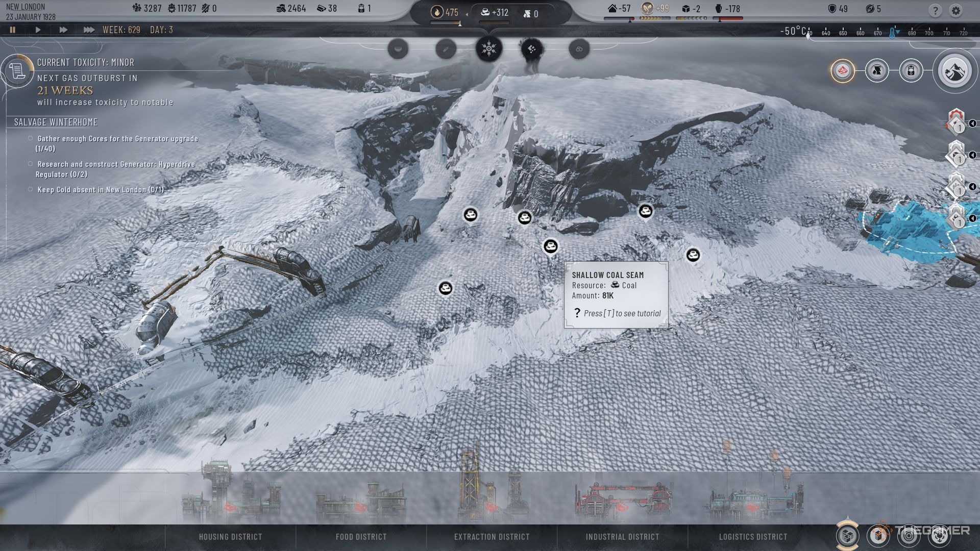The width and height of the screenshot is (980, 551).
Task: Expand fuel details with the small arrow beside 475
Action: point(467,14)
